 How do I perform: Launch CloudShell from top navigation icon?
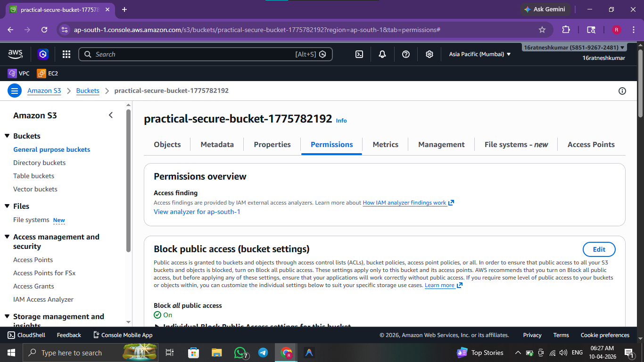(359, 54)
